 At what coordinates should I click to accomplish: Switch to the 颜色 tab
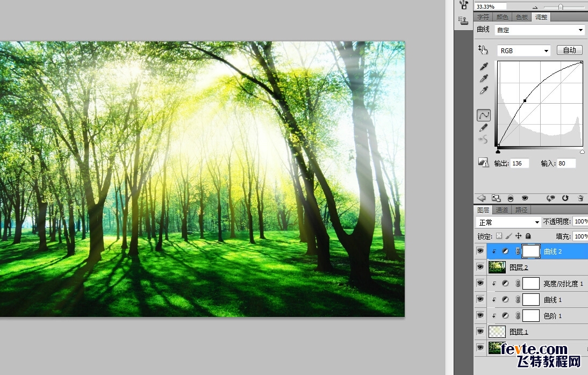tap(502, 17)
